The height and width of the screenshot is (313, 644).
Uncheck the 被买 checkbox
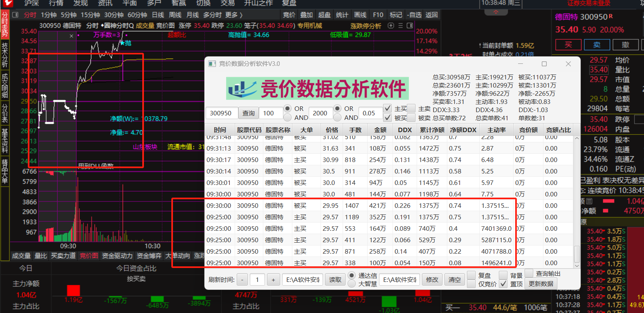tap(388, 118)
